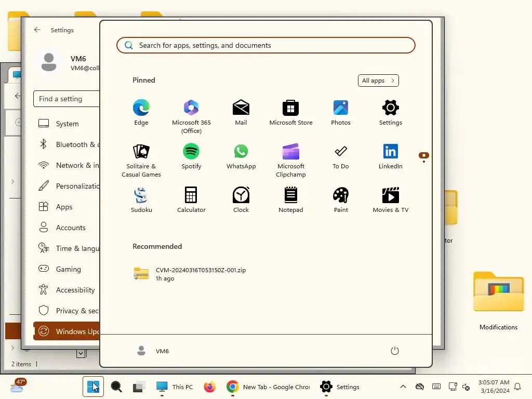Launch Firefox from taskbar
Screen dimensions: 532x399
click(x=210, y=387)
